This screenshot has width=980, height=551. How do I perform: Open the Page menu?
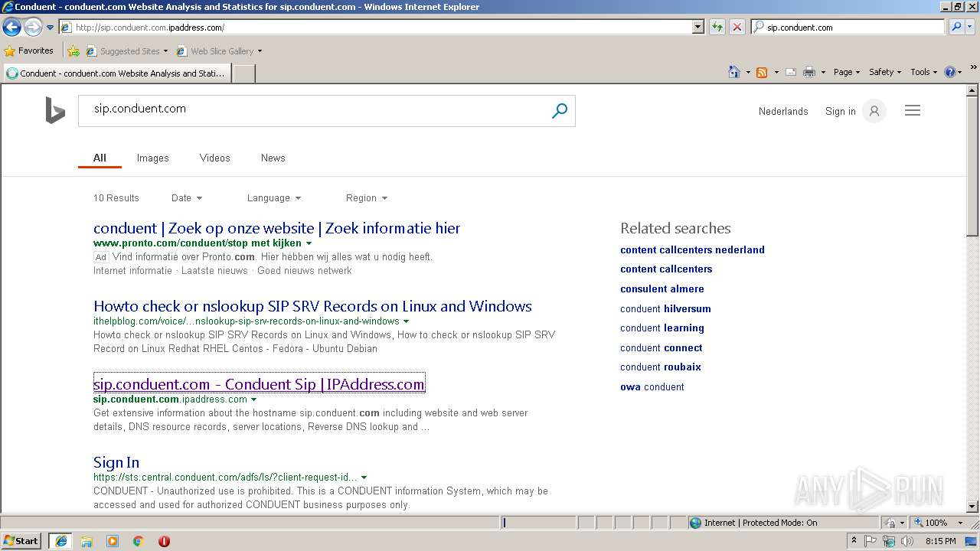pyautogui.click(x=846, y=72)
